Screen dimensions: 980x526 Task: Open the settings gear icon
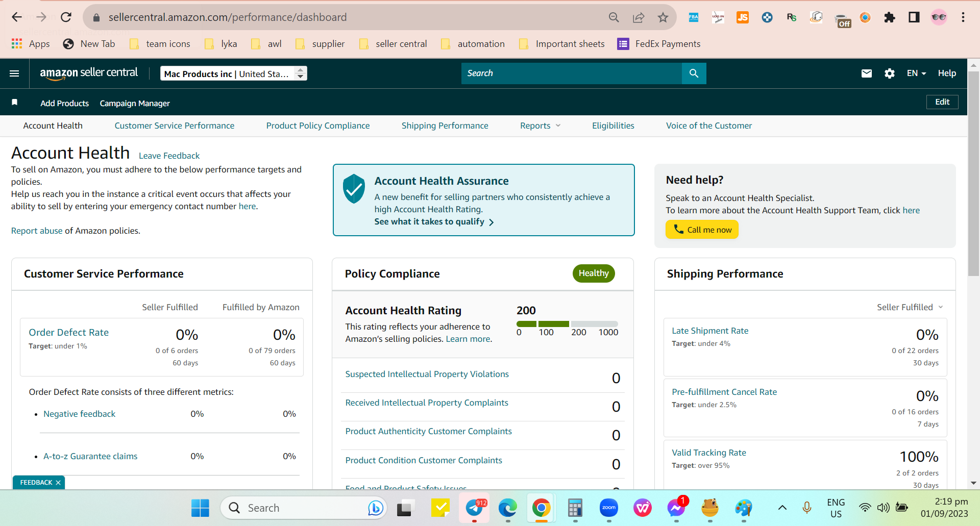(x=890, y=73)
